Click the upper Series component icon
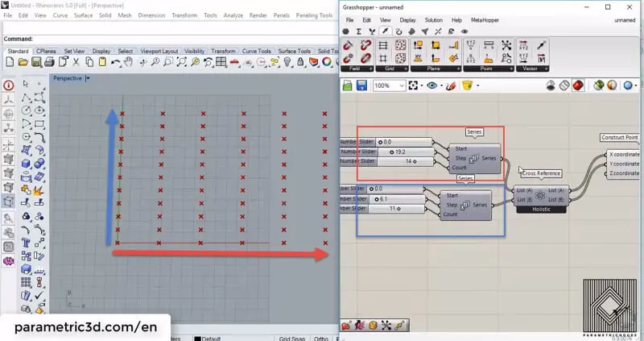This screenshot has height=341, width=644. point(473,158)
